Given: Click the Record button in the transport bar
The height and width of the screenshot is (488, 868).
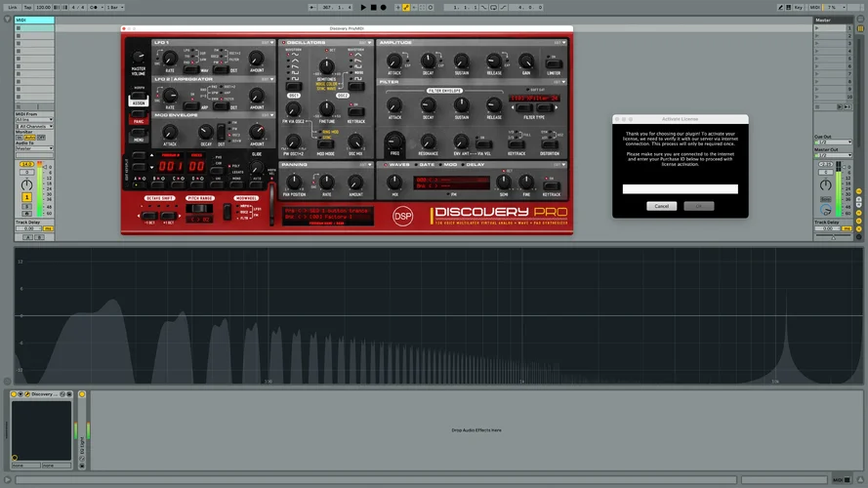Looking at the screenshot, I should [x=383, y=7].
